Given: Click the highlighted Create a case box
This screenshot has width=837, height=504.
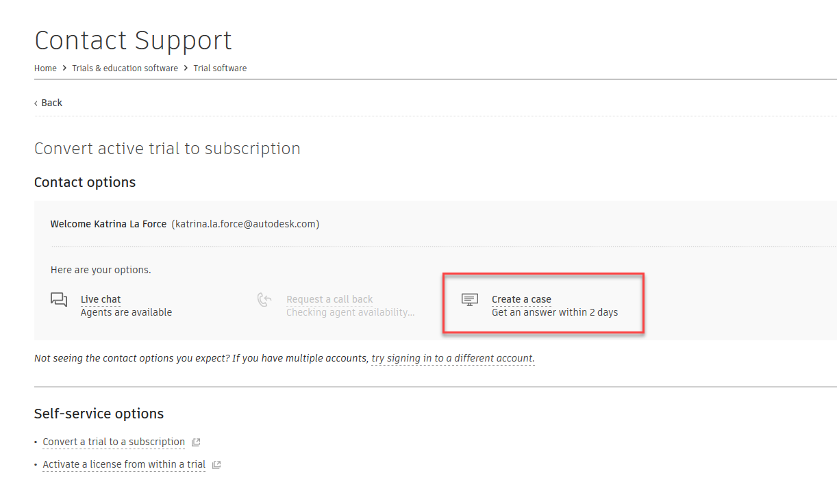Looking at the screenshot, I should click(543, 303).
